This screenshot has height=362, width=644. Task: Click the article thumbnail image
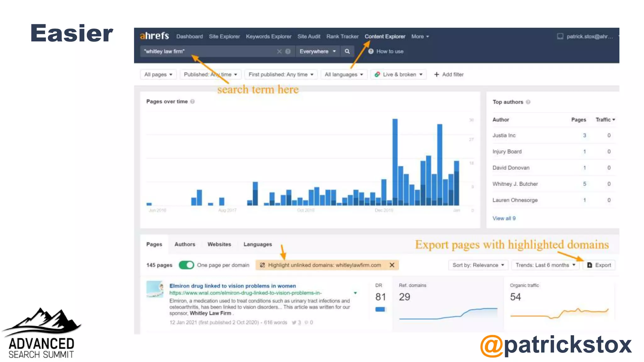tap(155, 289)
